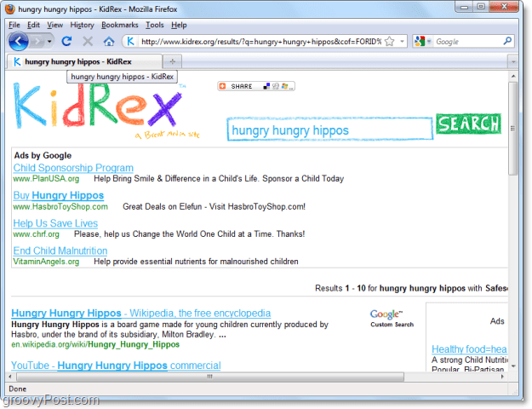Open the History menu
Viewport: 532px width, 409px height.
(x=82, y=26)
